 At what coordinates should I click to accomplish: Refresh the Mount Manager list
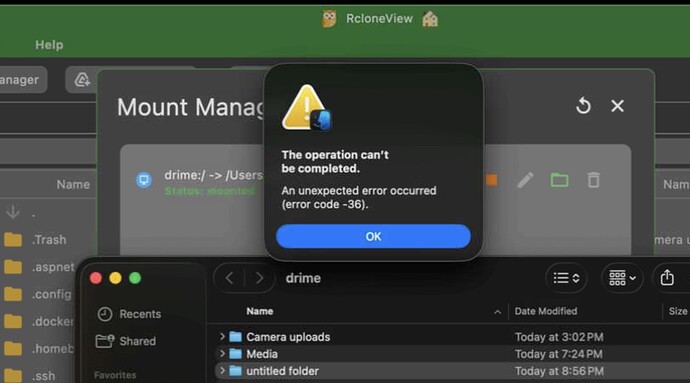coord(584,106)
